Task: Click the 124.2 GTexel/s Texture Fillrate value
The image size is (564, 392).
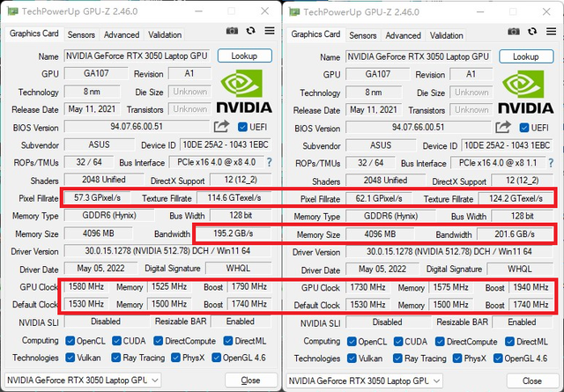Action: point(516,198)
